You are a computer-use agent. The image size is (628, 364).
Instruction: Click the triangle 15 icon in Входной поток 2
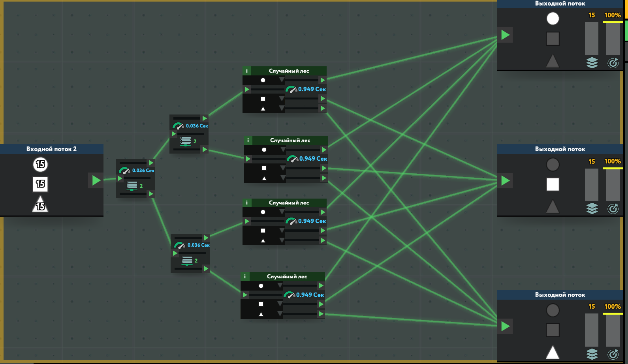tap(40, 204)
